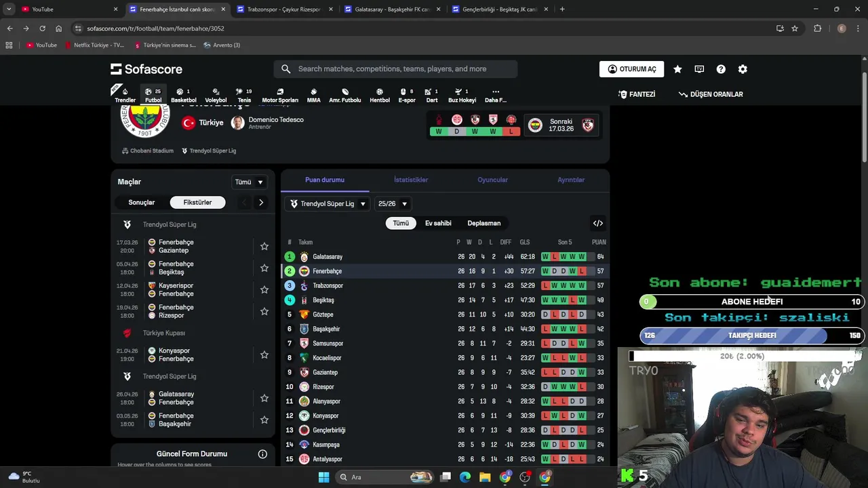
Task: Open the Voleybol sport category
Action: click(x=216, y=95)
